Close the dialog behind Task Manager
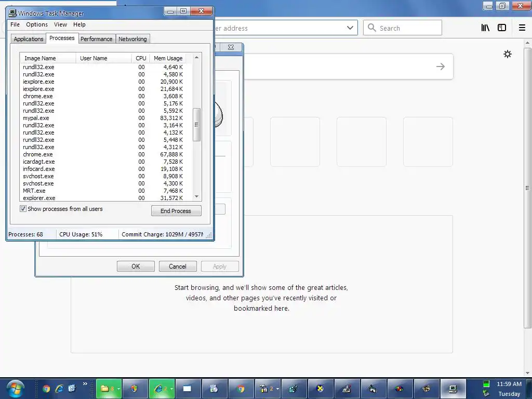Viewport: 532px width, 399px height. [x=231, y=47]
